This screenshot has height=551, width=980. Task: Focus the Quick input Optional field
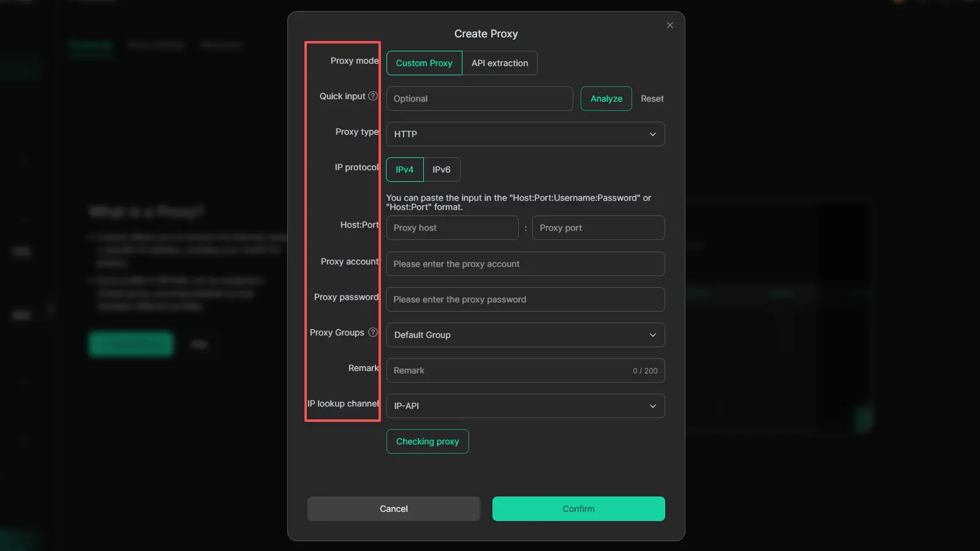coord(479,99)
